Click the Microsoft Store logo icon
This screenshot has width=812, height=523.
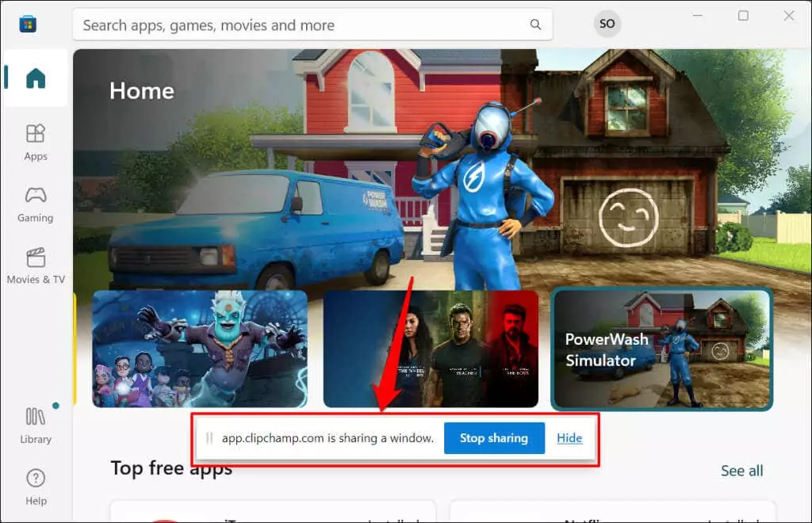28,24
